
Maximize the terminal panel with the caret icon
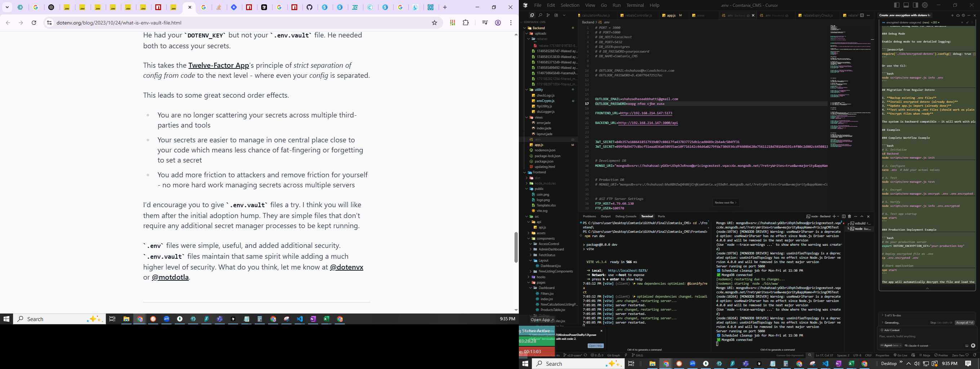pyautogui.click(x=862, y=217)
